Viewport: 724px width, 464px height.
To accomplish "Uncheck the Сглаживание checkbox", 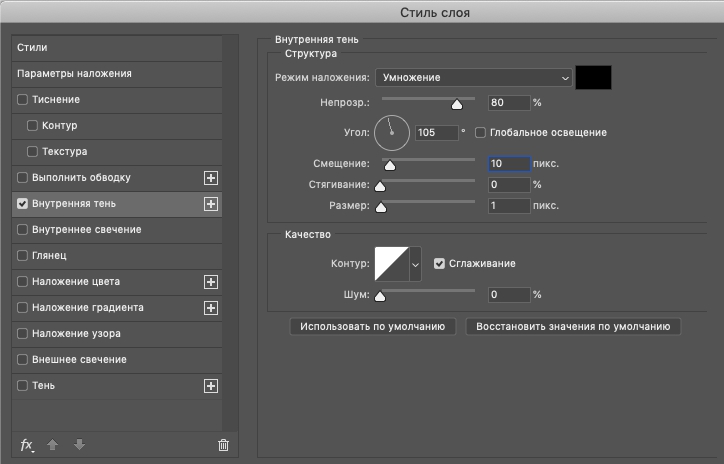I will click(439, 264).
